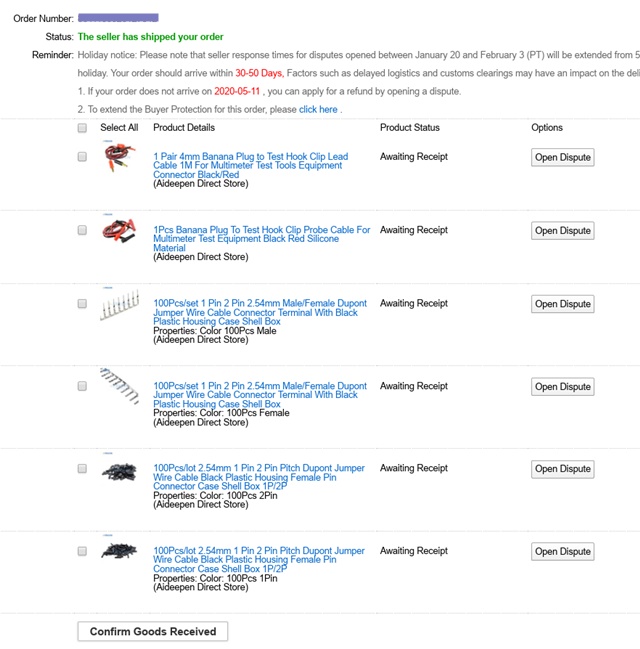The height and width of the screenshot is (649, 640).
Task: Click the 100Pcs Male Dupont pin thumbnail
Action: coord(119,304)
